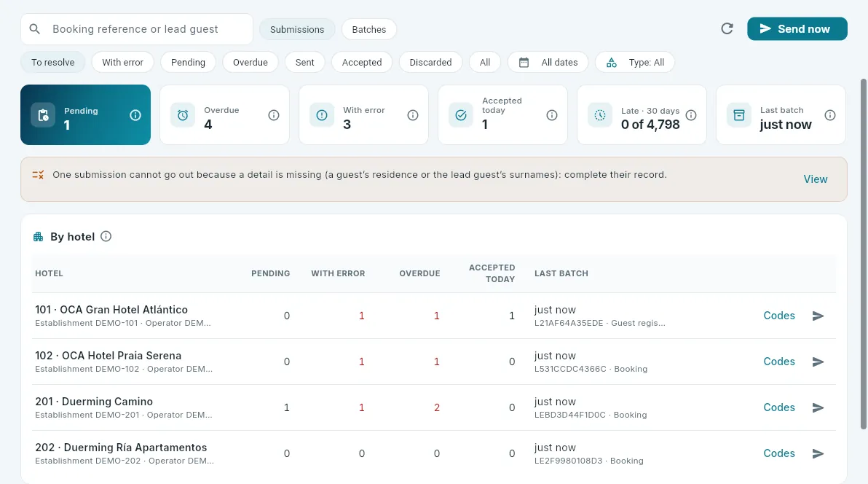This screenshot has width=868, height=484.
Task: Send submissions for OCA Hotel Praia Serena
Action: [x=818, y=362]
